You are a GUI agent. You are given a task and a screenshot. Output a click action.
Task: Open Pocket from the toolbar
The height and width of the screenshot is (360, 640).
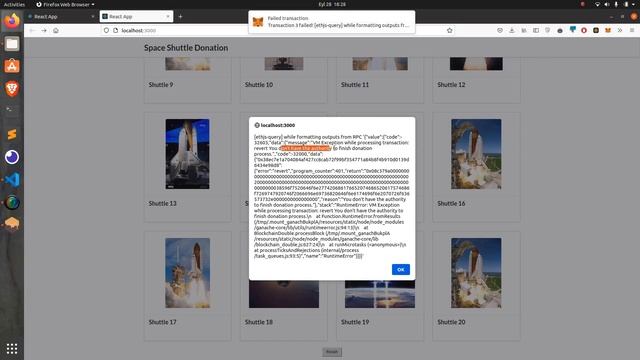point(500,31)
